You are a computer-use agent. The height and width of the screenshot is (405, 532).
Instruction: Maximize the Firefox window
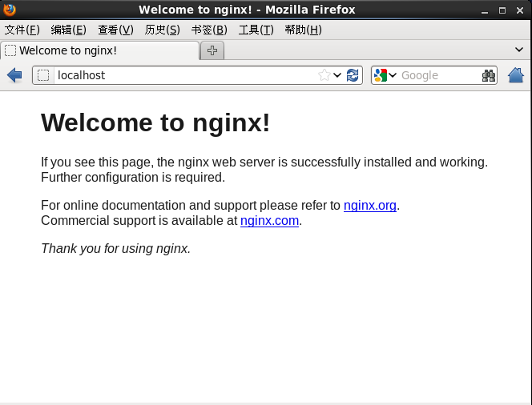coord(502,10)
